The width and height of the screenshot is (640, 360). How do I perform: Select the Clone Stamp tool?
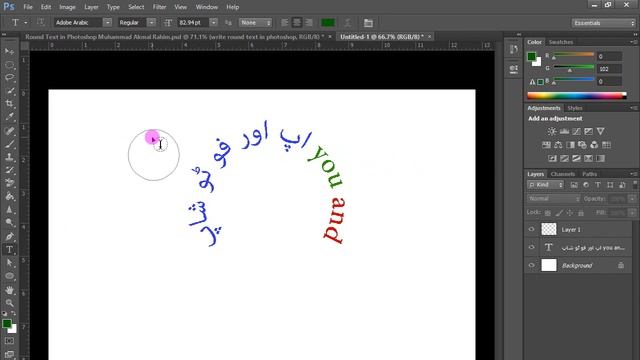[9, 157]
